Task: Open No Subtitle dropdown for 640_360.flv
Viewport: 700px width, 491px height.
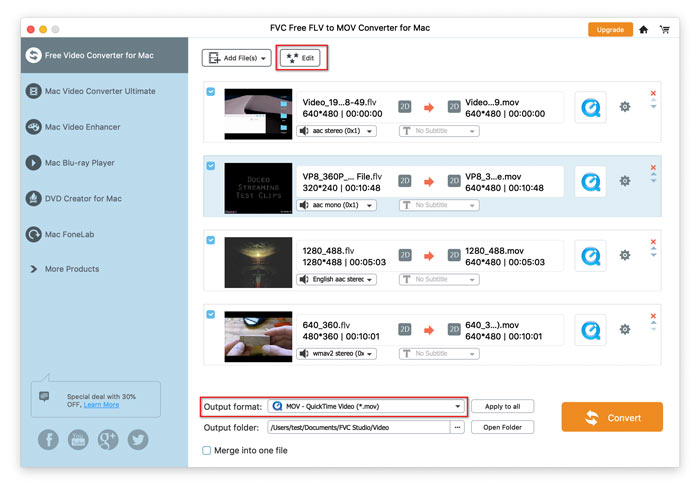Action: tap(439, 354)
